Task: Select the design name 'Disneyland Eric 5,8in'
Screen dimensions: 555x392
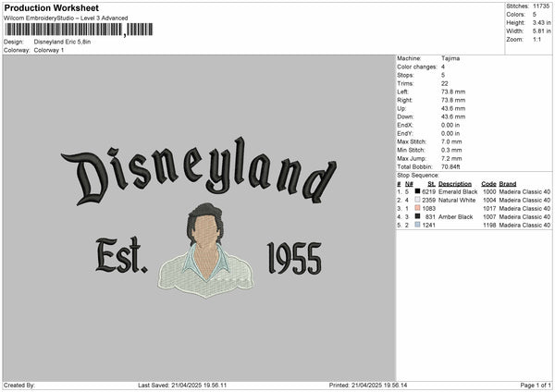Action: pos(62,42)
